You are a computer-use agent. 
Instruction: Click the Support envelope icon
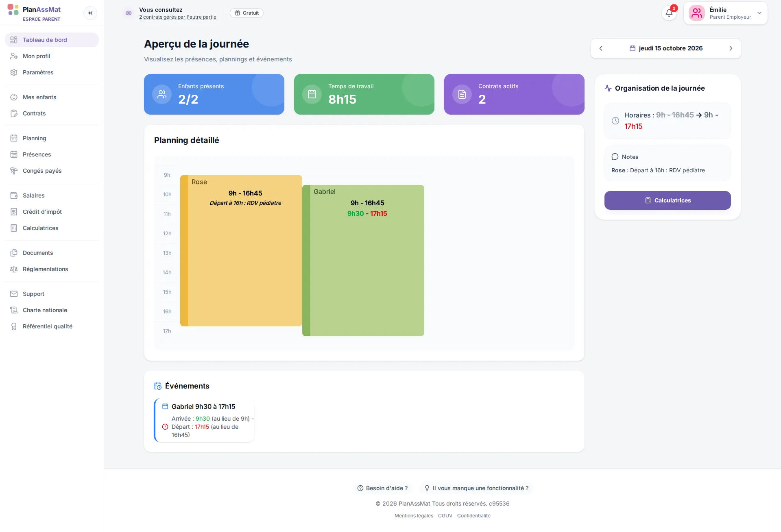click(x=14, y=294)
